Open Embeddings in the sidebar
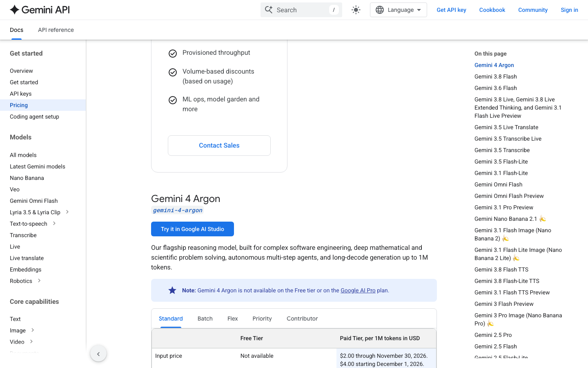Viewport: 588px width, 368px height. 26,269
